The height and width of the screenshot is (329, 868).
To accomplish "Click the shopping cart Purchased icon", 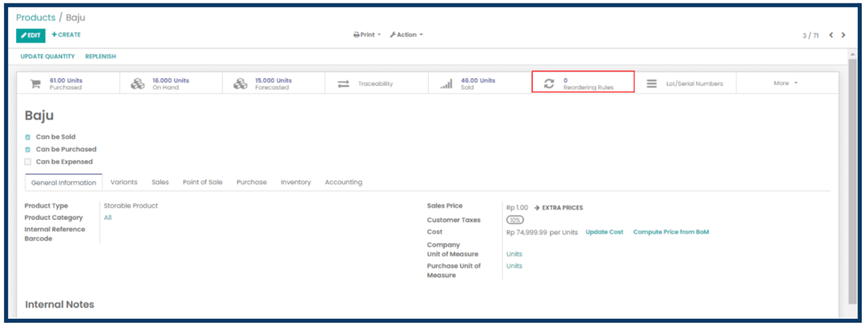I will pos(35,84).
